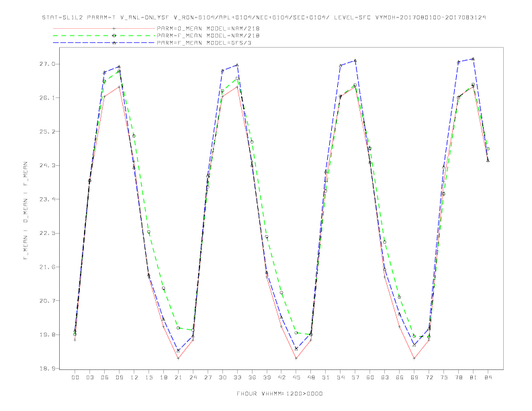Click x-axis forecast hour label 30
Image resolution: width=532 pixels, height=411 pixels.
click(x=222, y=377)
